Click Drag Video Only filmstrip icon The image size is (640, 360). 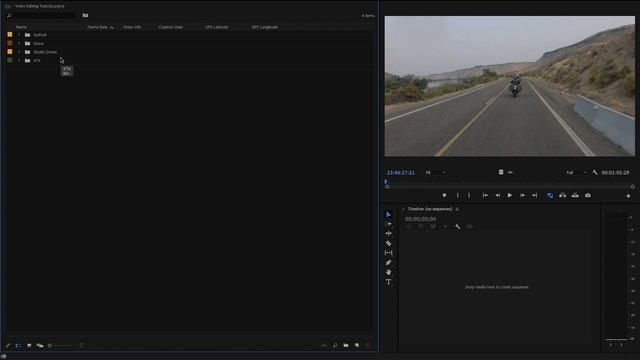501,172
